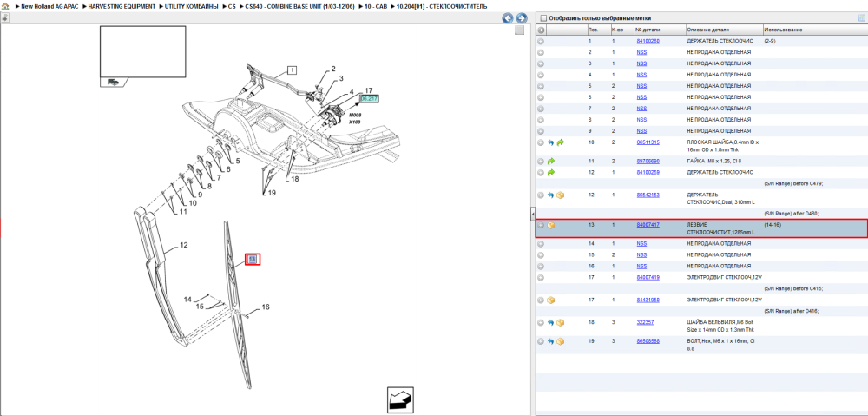Screen dimensions: 868x416
Task: Open part number link 322357
Action: click(646, 322)
